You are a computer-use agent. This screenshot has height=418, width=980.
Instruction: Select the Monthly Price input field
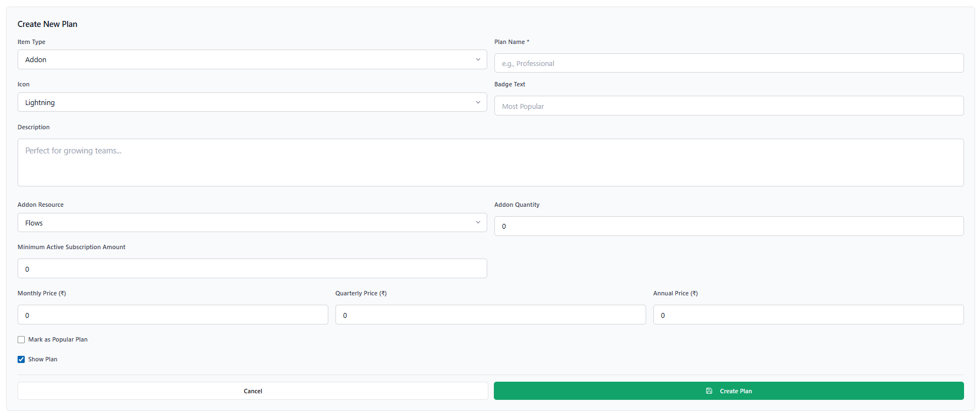[x=173, y=315]
